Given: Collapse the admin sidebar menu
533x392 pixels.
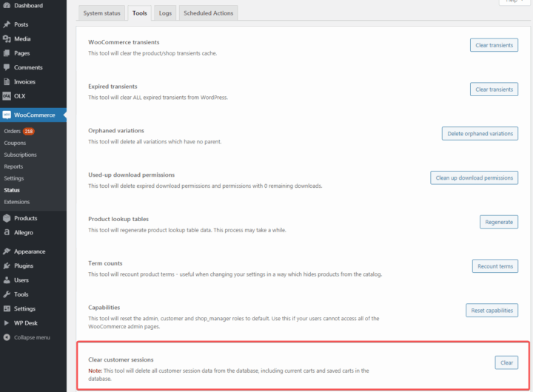Looking at the screenshot, I should pos(7,337).
